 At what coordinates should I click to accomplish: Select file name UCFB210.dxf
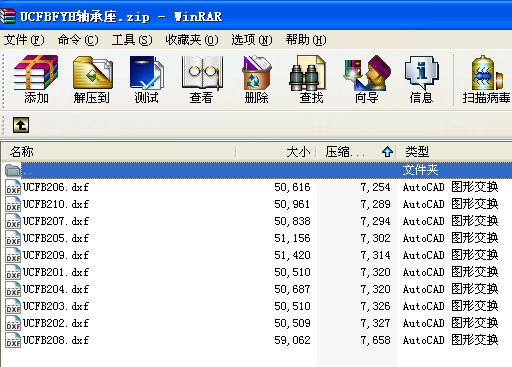pyautogui.click(x=56, y=204)
